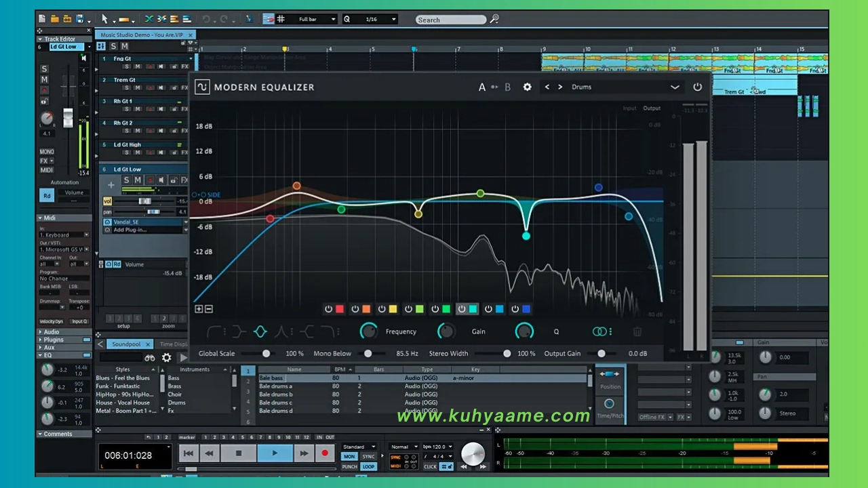This screenshot has height=488, width=868.
Task: Click the binoculars icon in Soundpool
Action: (x=150, y=357)
